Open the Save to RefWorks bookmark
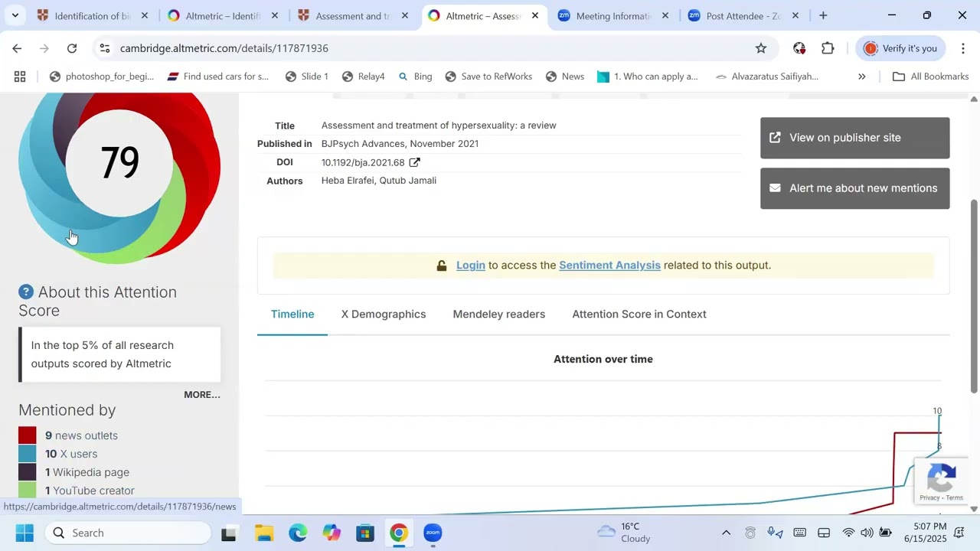 coord(488,77)
